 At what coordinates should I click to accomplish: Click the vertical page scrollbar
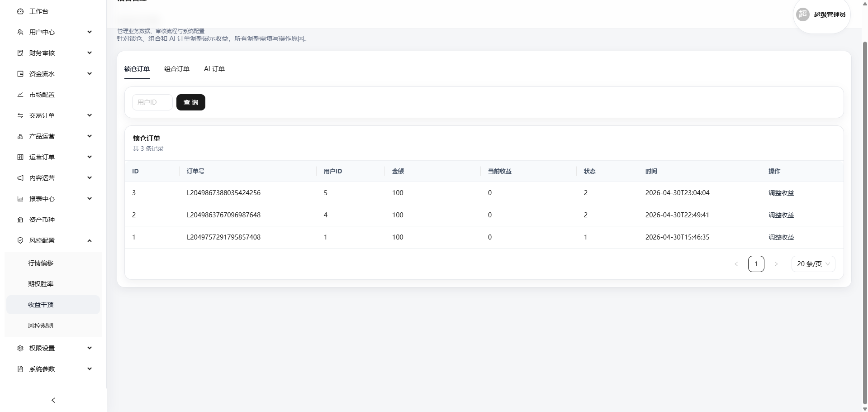865,222
